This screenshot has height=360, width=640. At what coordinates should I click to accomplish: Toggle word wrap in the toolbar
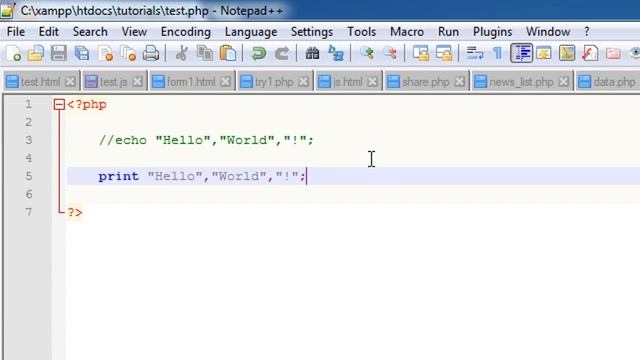[474, 53]
